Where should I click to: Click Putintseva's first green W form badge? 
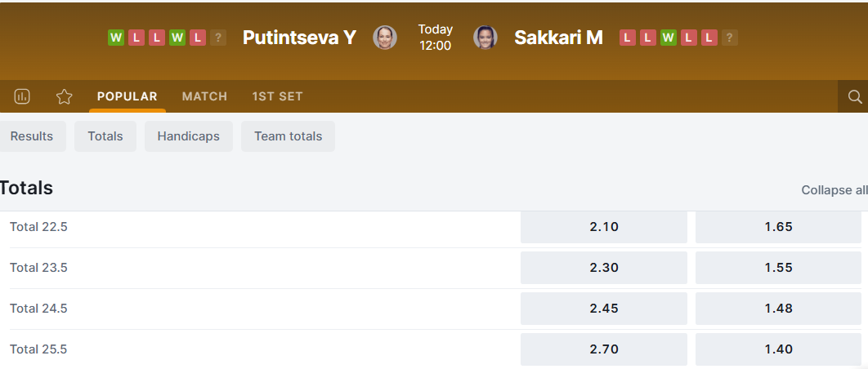click(x=116, y=38)
